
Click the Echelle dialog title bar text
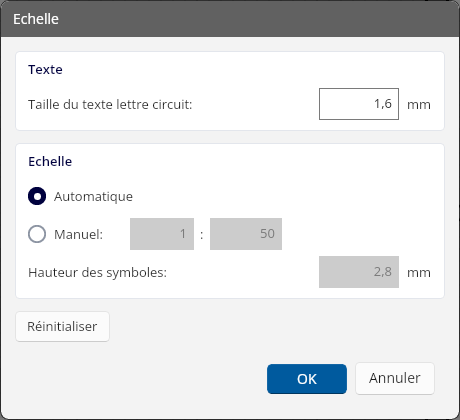[x=36, y=19]
